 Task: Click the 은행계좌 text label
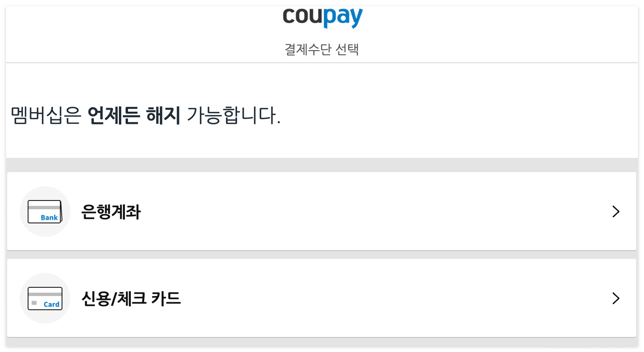pyautogui.click(x=111, y=212)
